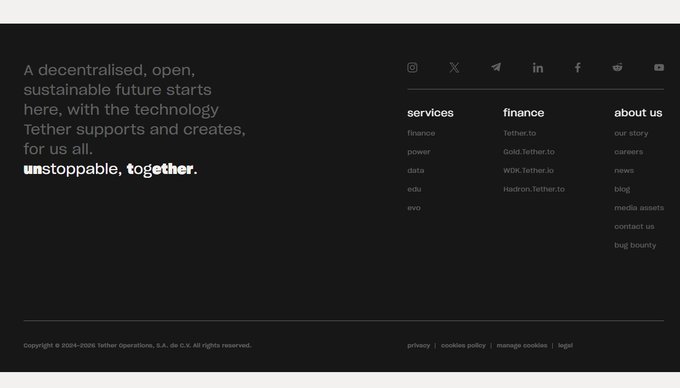Open the edu services link
This screenshot has width=680, height=388.
coord(414,189)
